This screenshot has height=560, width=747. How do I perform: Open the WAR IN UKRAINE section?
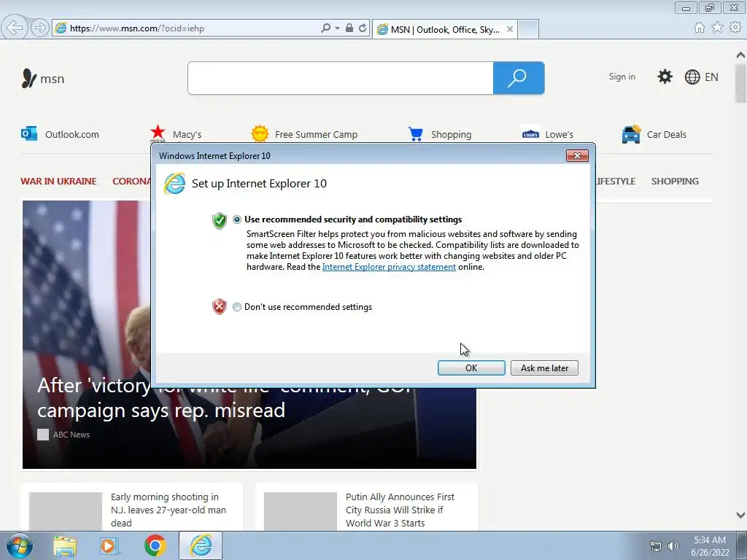(x=58, y=182)
